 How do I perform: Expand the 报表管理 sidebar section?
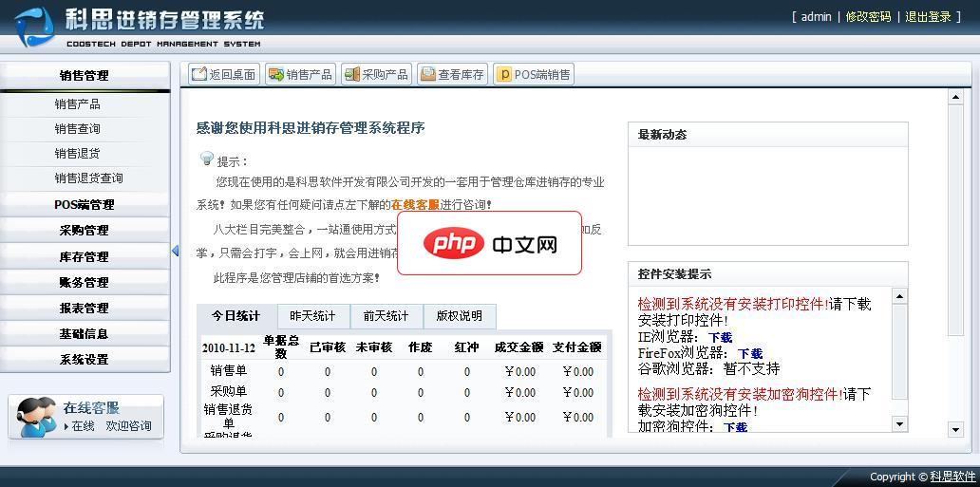click(85, 308)
